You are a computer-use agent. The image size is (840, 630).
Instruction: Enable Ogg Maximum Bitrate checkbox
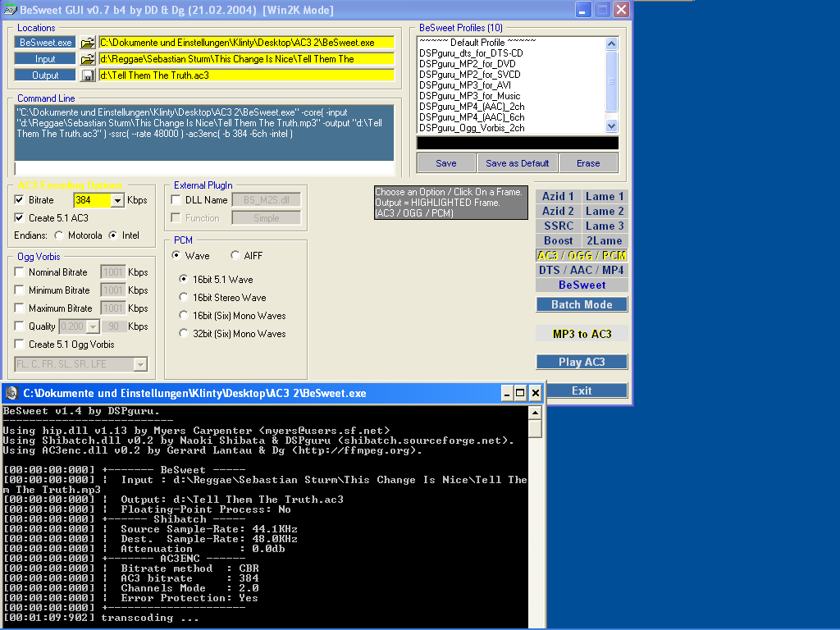(x=20, y=308)
